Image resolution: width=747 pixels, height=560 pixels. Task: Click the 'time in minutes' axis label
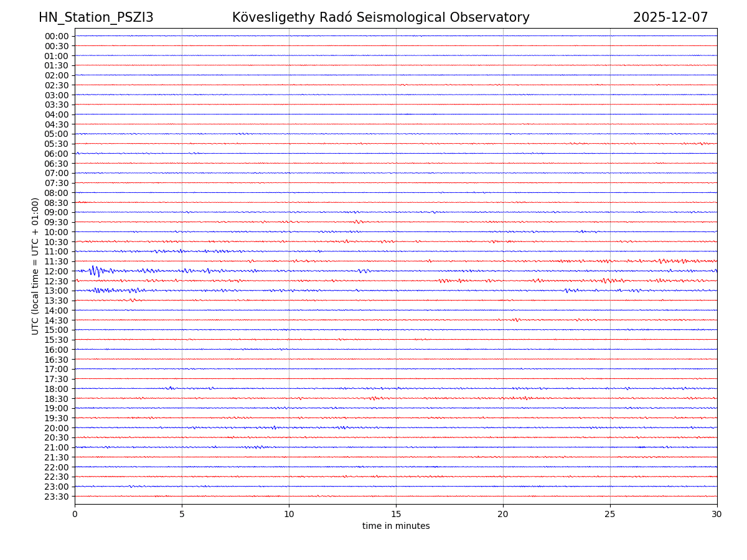coord(396,526)
